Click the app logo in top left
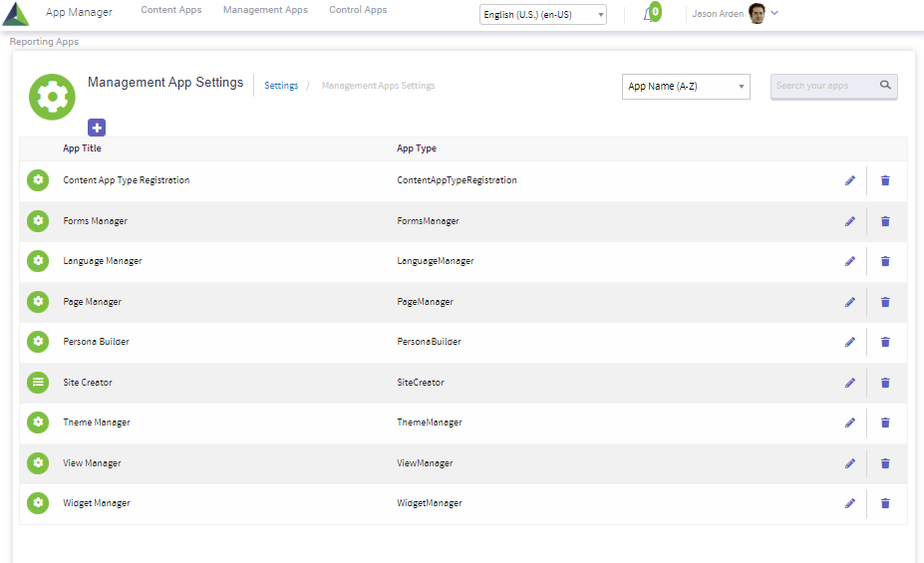The width and height of the screenshot is (924, 563). coord(16,14)
